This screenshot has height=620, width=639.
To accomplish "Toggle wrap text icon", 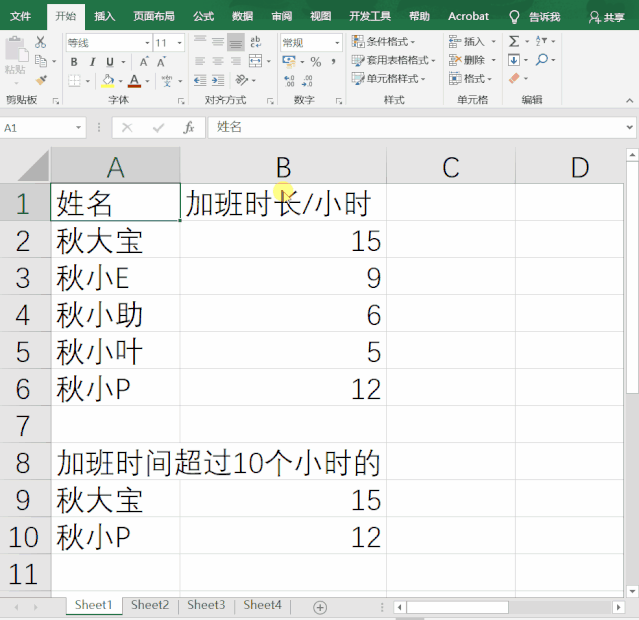I will coord(256,42).
